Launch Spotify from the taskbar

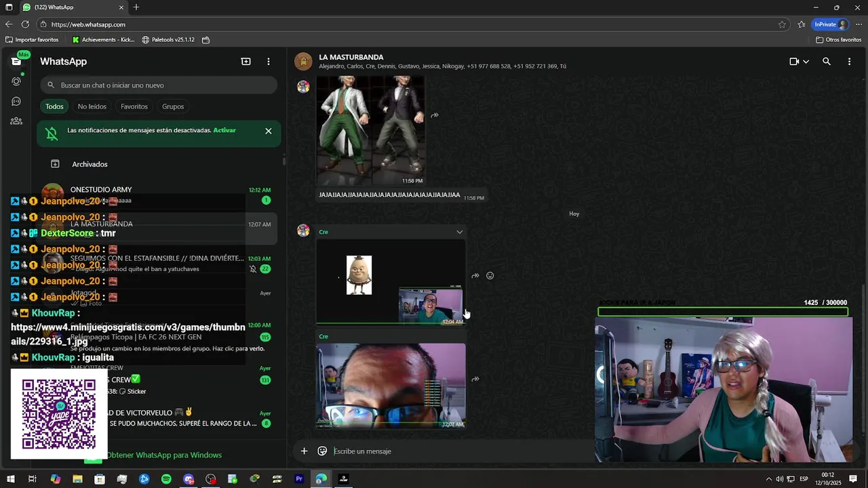166,479
